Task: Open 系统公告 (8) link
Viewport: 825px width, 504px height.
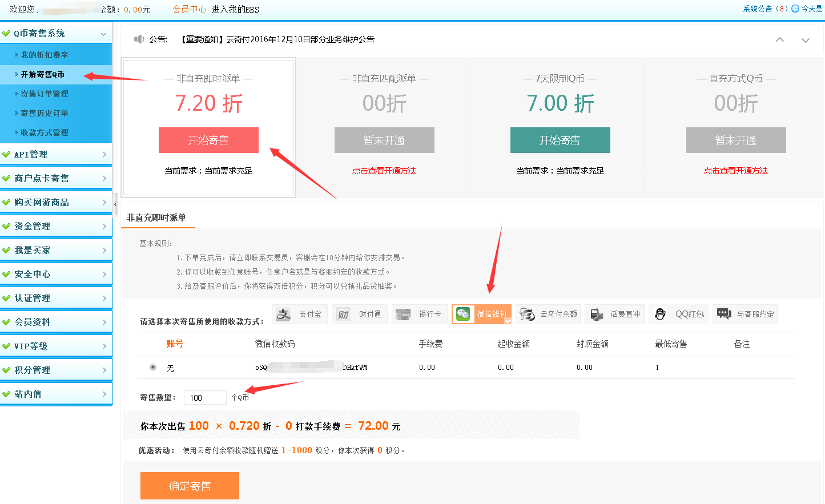Action: tap(766, 9)
